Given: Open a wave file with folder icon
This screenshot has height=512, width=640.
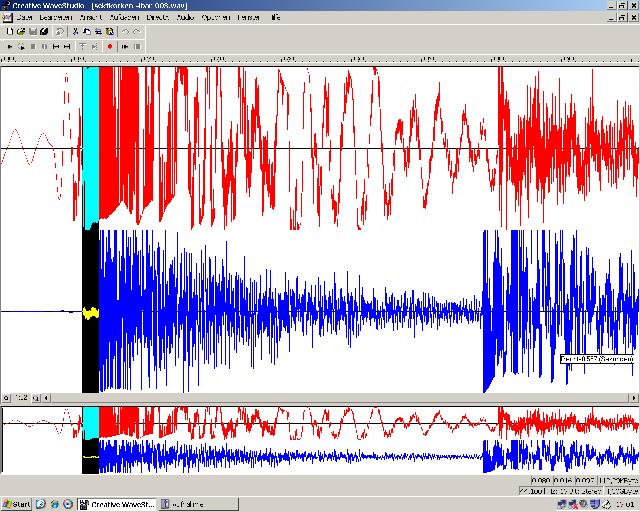Looking at the screenshot, I should pos(21,31).
